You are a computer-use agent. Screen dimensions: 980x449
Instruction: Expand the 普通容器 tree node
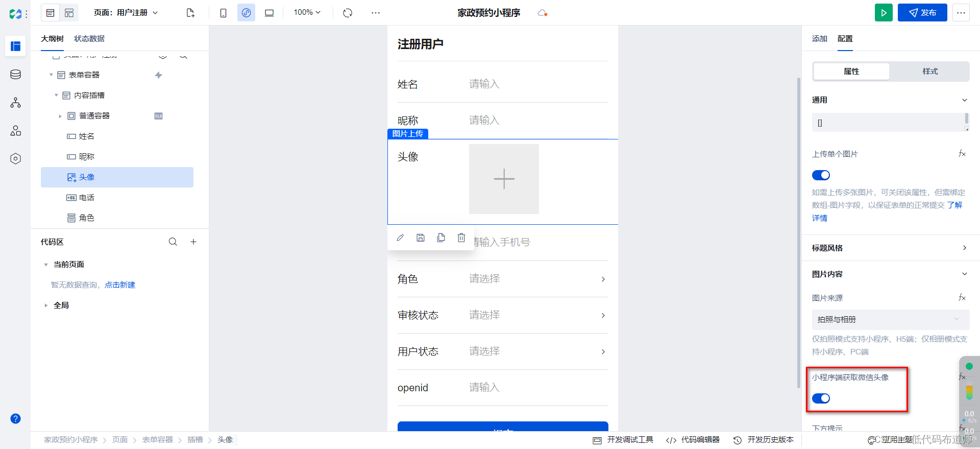60,116
